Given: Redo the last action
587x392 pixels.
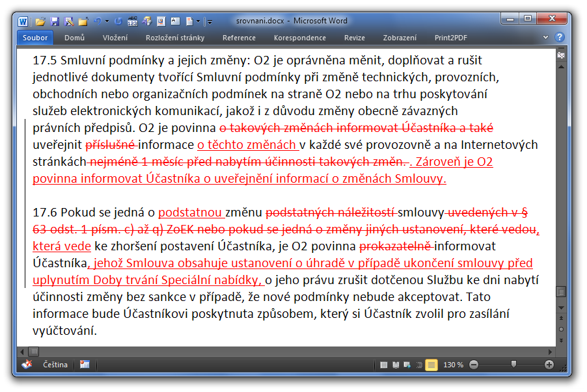Looking at the screenshot, I should click(x=118, y=21).
